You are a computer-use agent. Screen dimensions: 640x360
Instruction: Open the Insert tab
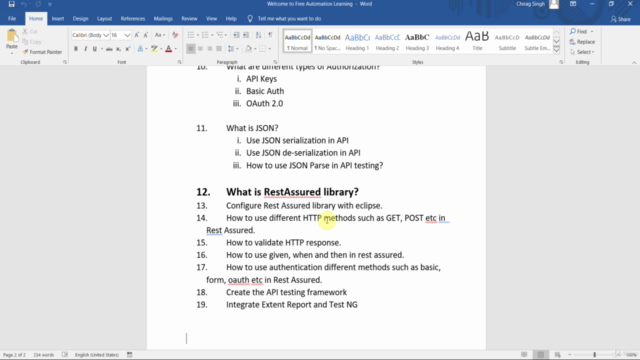click(x=58, y=19)
